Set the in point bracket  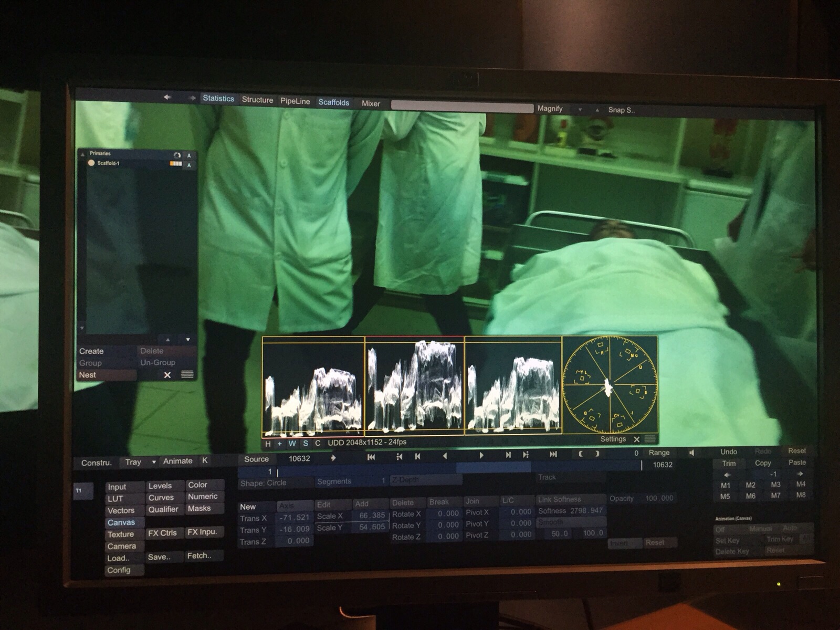pyautogui.click(x=581, y=454)
